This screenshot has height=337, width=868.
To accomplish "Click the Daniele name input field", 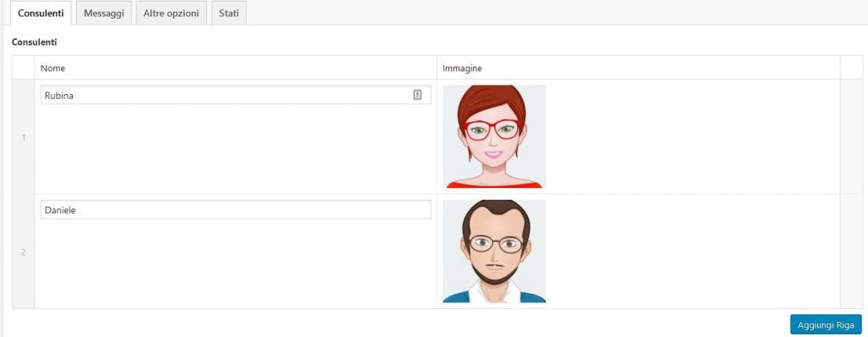I will [236, 210].
